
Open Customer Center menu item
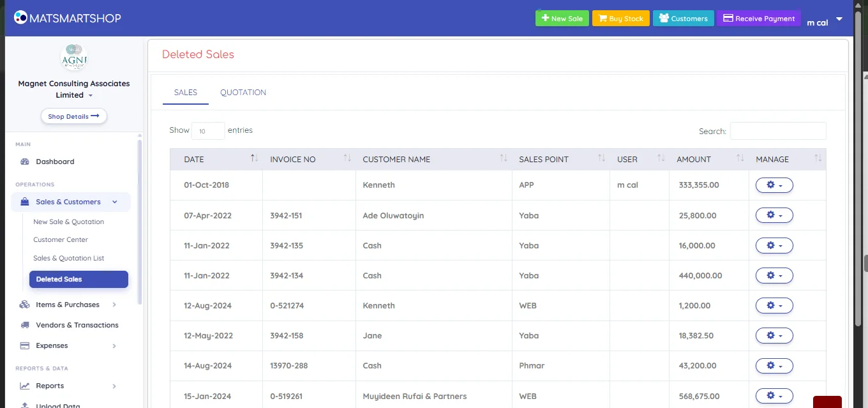(61, 239)
